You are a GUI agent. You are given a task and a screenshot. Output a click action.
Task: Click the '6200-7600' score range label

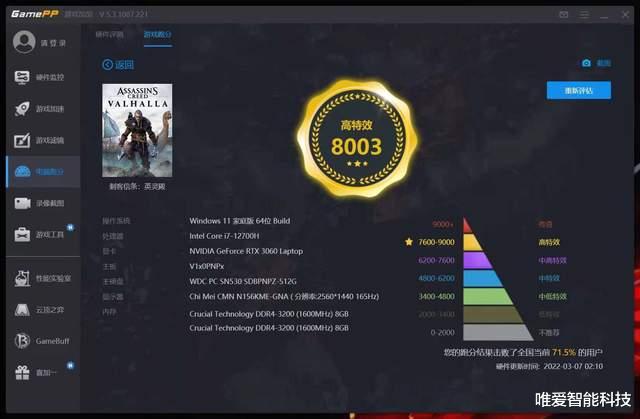click(x=436, y=260)
